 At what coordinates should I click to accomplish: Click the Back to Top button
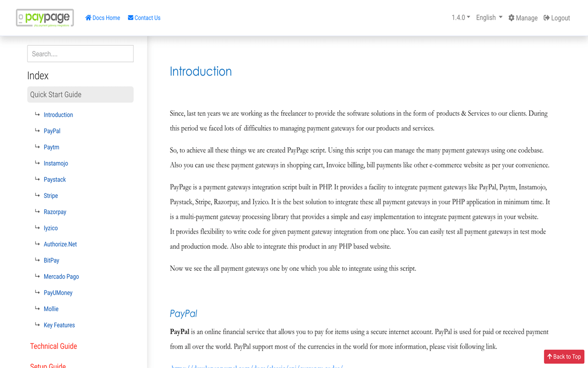(x=564, y=357)
